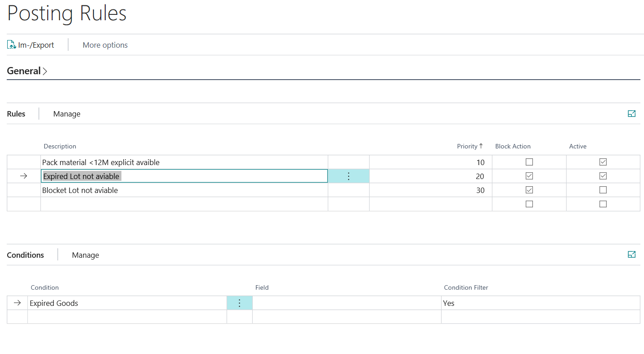Select the Conditions section heading

coord(26,255)
